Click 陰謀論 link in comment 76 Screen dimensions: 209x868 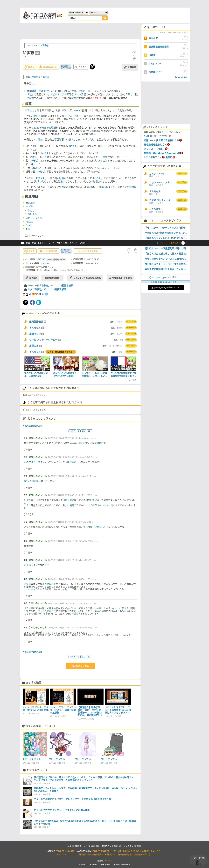[71, 462]
